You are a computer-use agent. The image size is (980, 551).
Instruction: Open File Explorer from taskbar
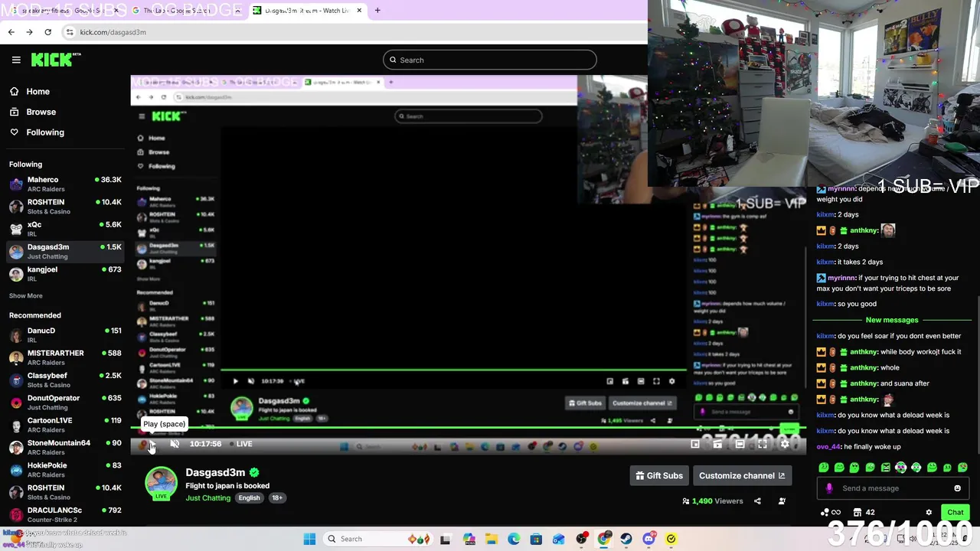coord(491,539)
